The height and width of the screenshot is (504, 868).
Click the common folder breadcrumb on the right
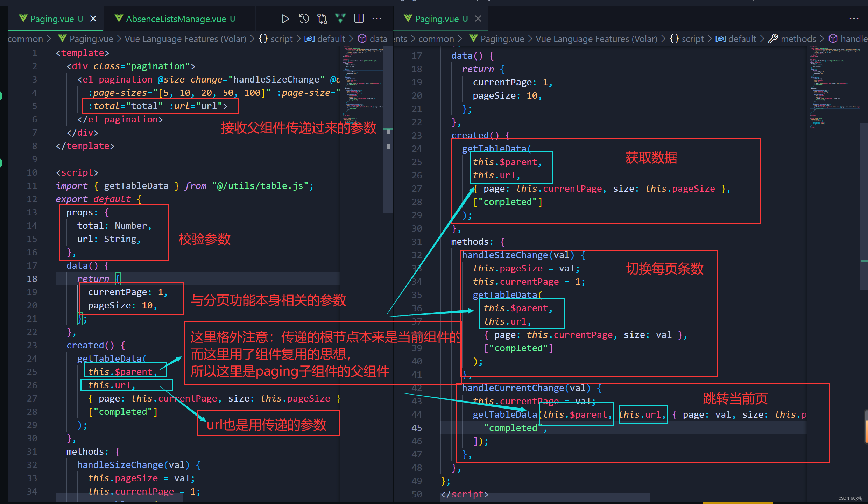436,39
